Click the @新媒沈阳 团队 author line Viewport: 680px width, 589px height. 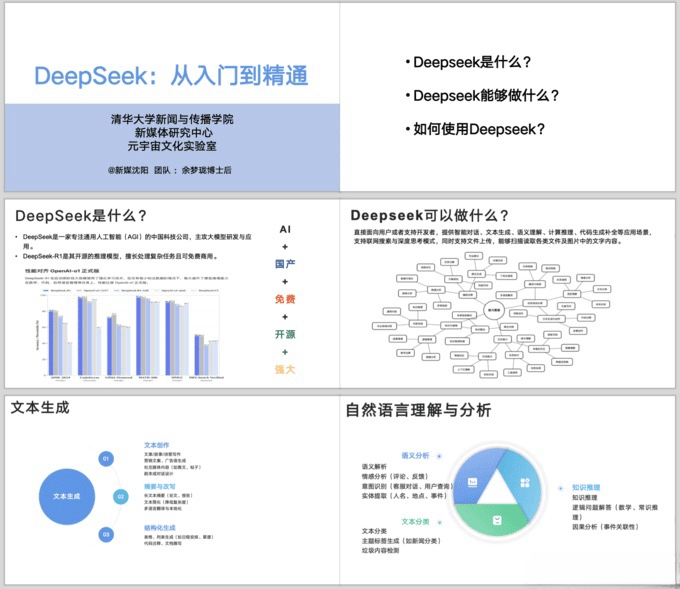170,170
